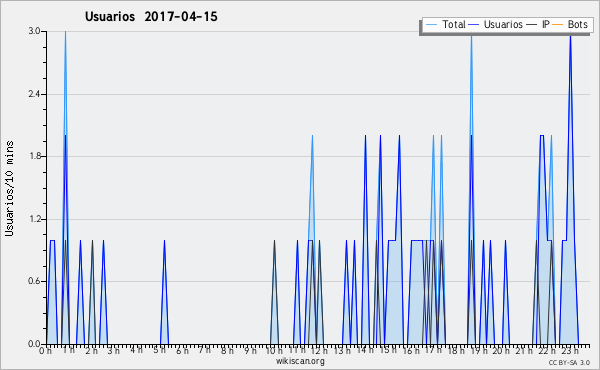Click the CC BY-SA 3.0 license text
The height and width of the screenshot is (370, 600).
569,362
